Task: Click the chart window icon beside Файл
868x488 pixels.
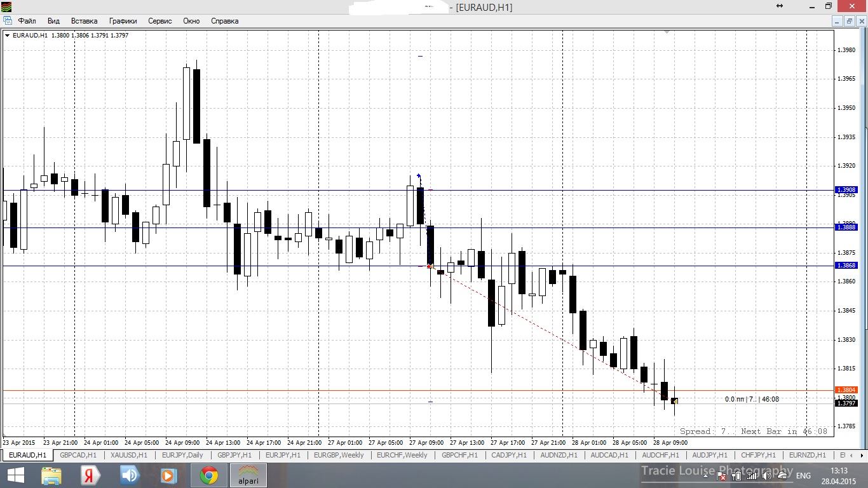Action: tap(8, 21)
